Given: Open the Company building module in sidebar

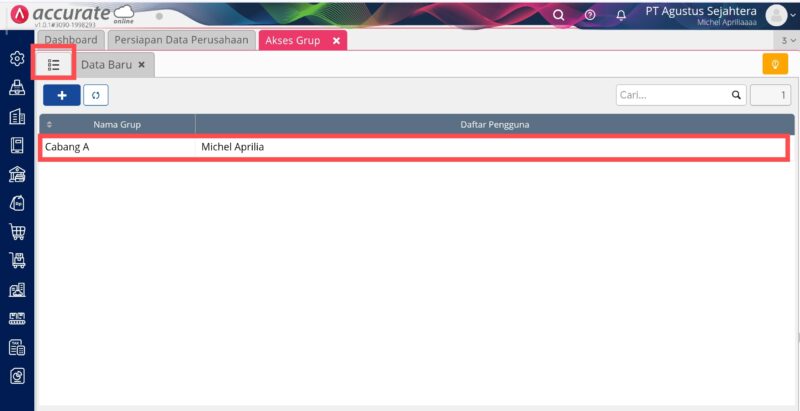Looking at the screenshot, I should click(x=17, y=117).
